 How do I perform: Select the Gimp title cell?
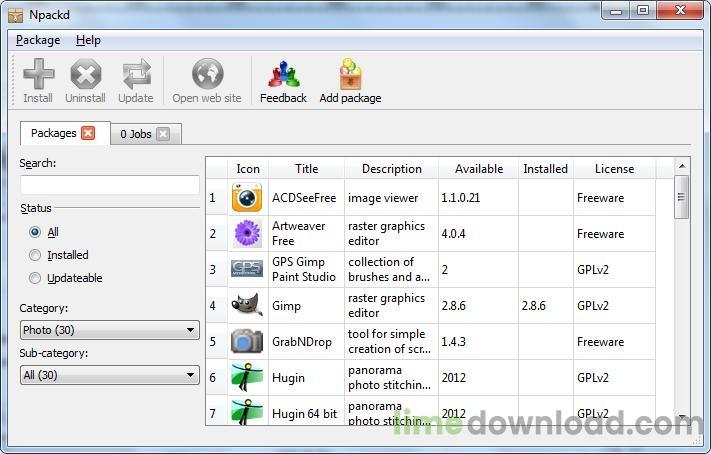point(307,306)
